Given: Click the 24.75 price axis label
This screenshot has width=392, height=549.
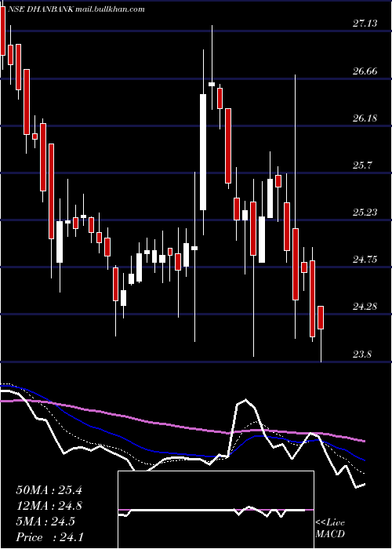Looking at the screenshot, I should point(365,259).
